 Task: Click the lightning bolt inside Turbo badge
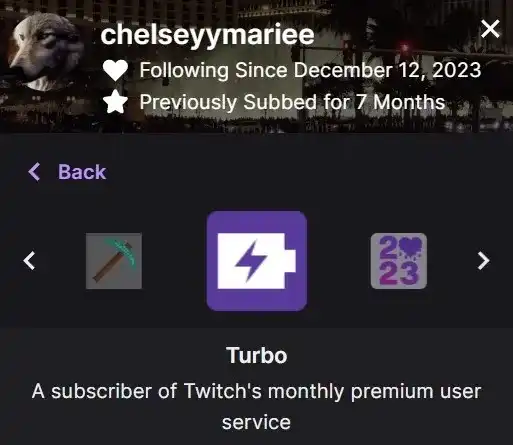click(x=251, y=261)
